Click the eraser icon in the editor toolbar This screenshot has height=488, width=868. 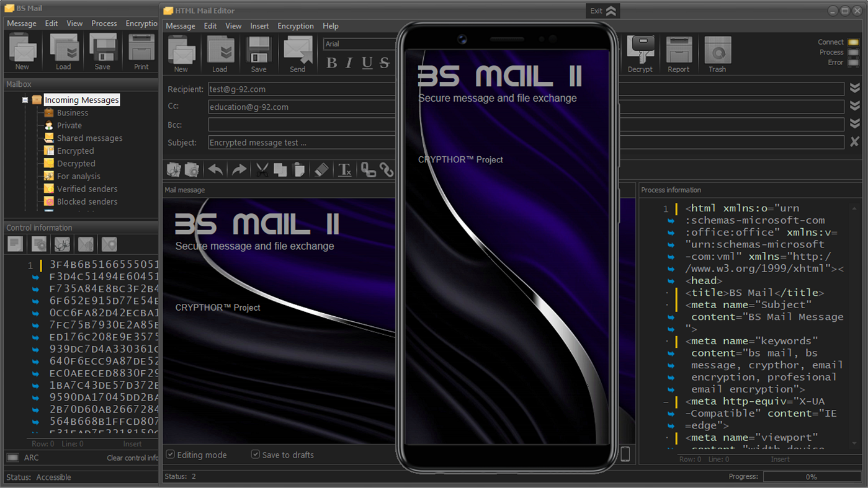(x=321, y=169)
